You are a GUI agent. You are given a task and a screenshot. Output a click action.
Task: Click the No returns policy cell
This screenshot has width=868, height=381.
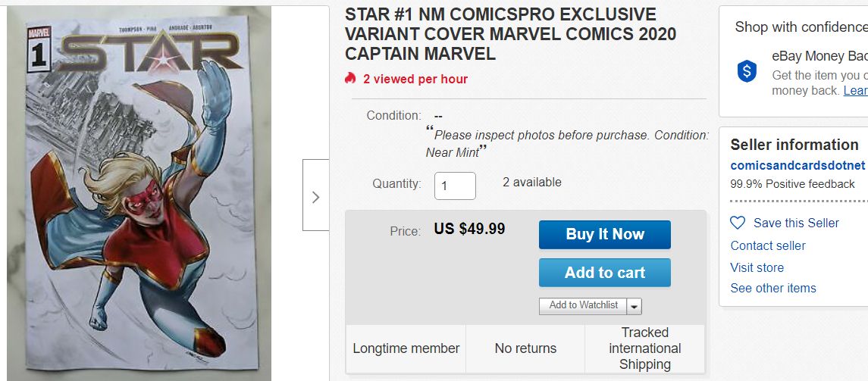[525, 348]
